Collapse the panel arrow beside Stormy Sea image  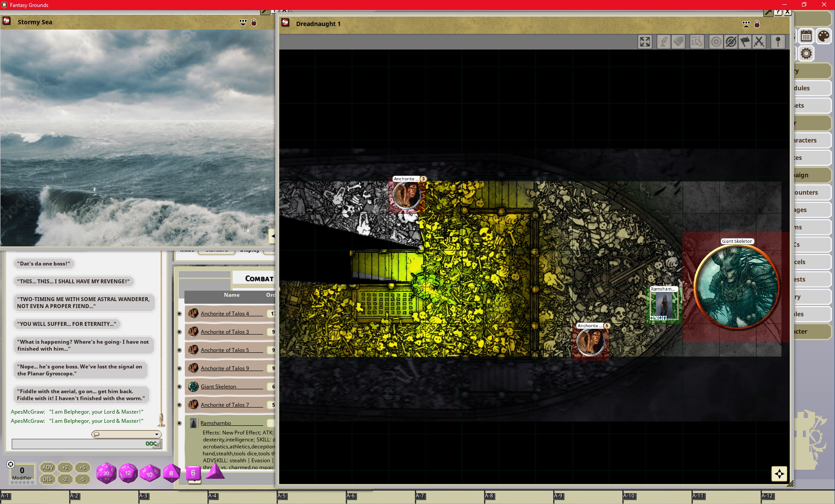click(272, 236)
